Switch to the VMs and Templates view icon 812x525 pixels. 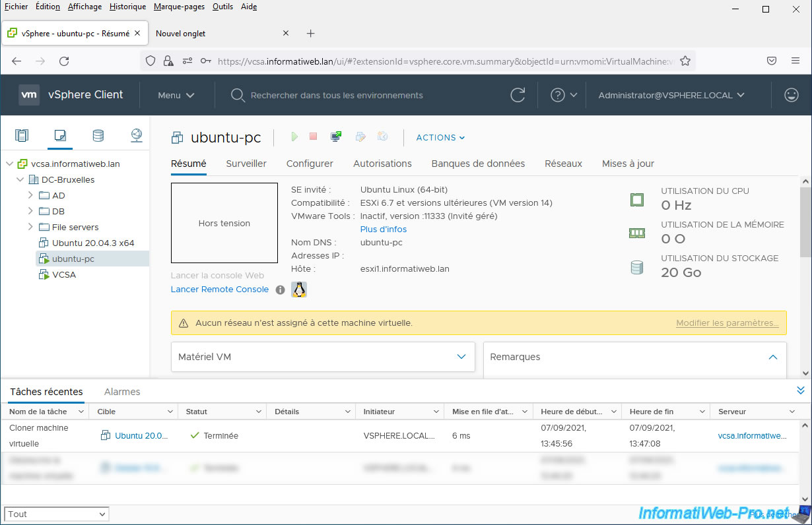pos(60,136)
